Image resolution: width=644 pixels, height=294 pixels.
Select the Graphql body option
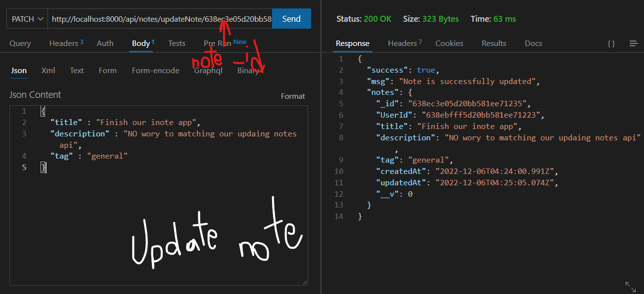(x=208, y=71)
